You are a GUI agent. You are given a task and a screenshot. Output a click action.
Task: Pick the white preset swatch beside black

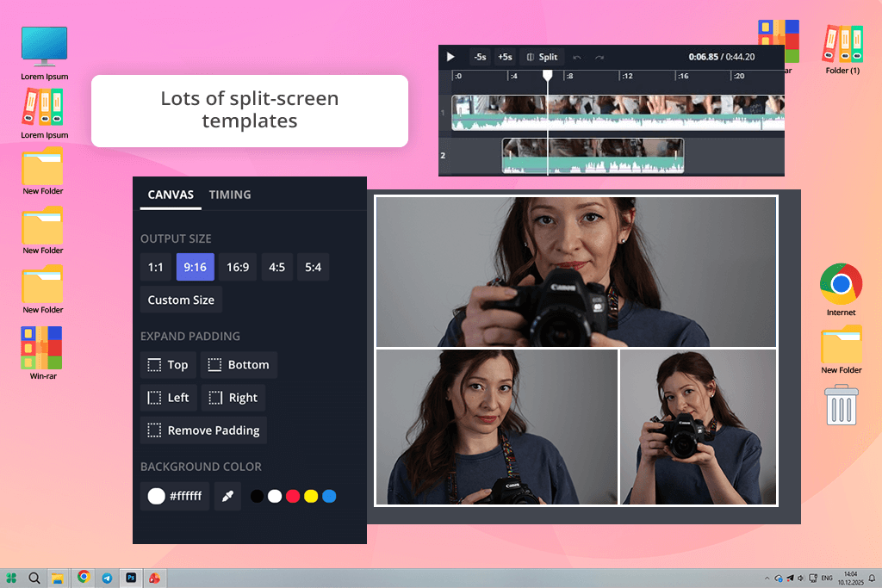275,496
